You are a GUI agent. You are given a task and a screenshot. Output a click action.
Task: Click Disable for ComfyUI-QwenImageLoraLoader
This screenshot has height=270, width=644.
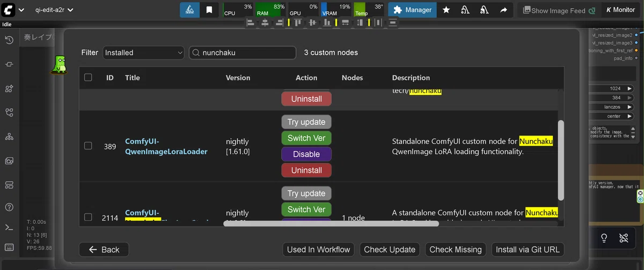point(306,154)
